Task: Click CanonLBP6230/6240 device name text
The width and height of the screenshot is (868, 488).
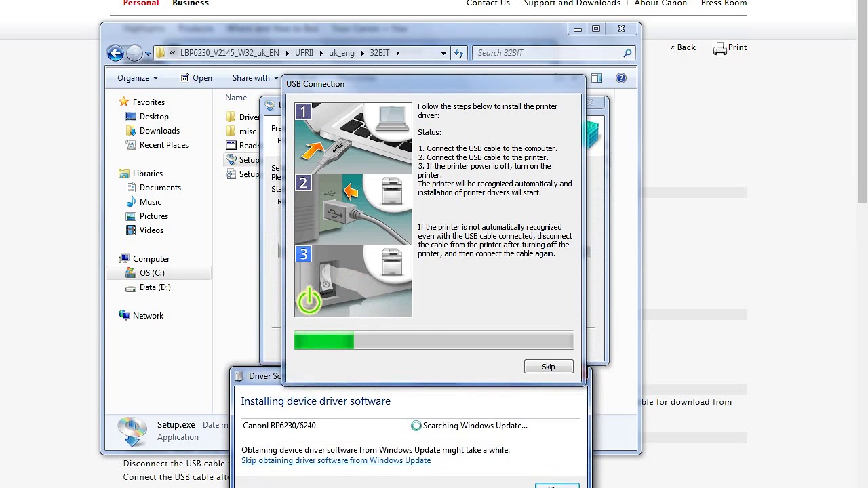Action: [x=279, y=426]
